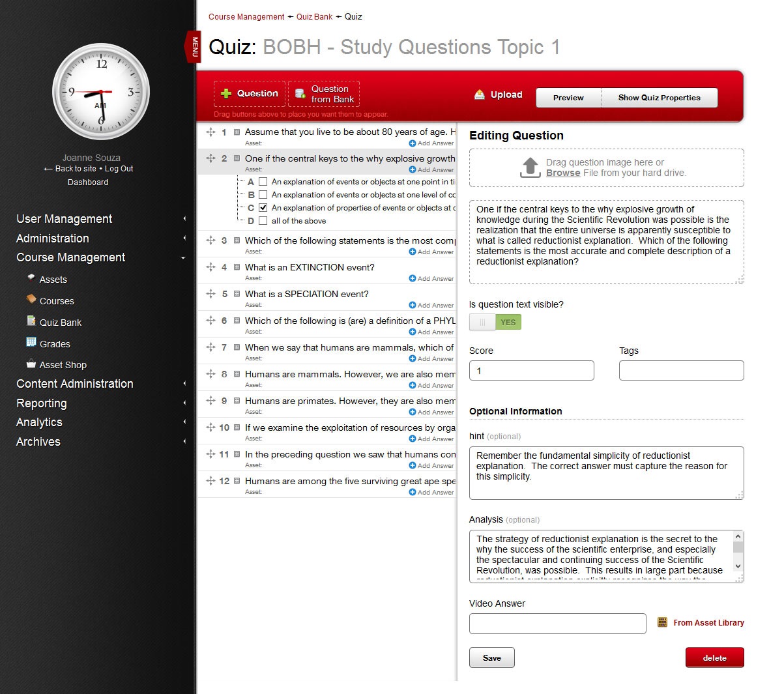Click the analog clock widget
Screen dimensions: 784x694
point(101,92)
